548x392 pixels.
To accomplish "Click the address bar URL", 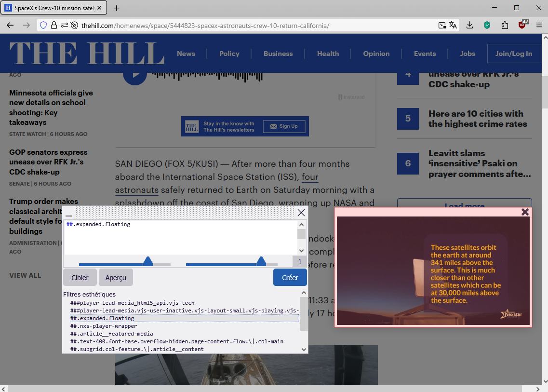I will pyautogui.click(x=205, y=26).
